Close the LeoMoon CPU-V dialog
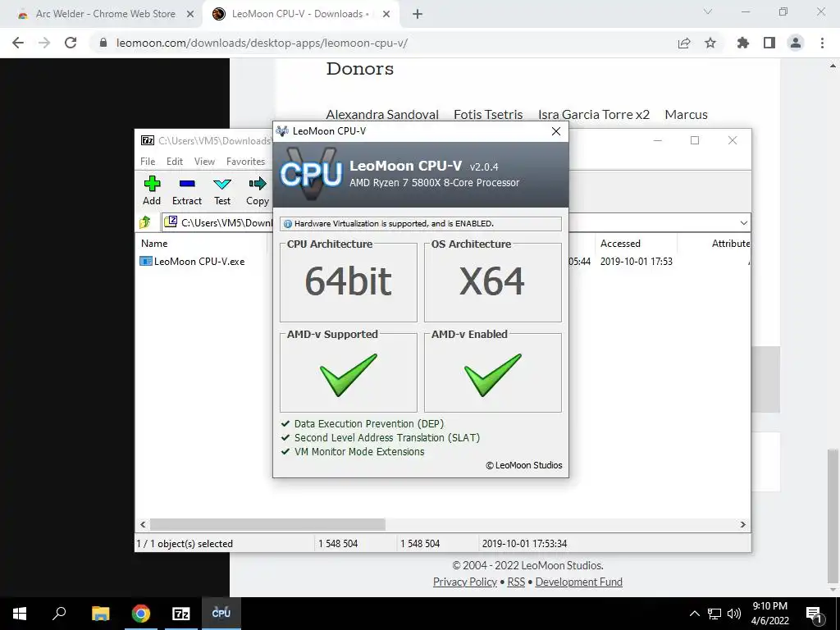Screen dimensions: 840x630 point(556,131)
